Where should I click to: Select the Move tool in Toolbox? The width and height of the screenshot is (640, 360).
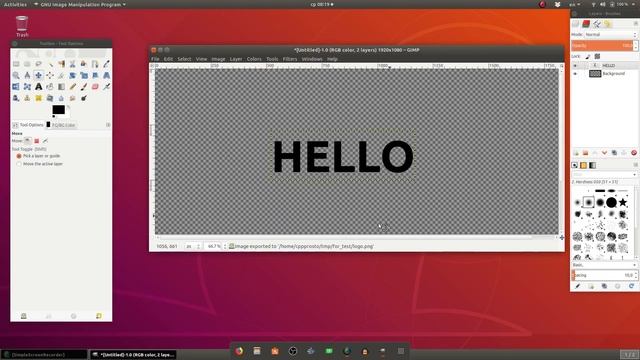(x=38, y=76)
